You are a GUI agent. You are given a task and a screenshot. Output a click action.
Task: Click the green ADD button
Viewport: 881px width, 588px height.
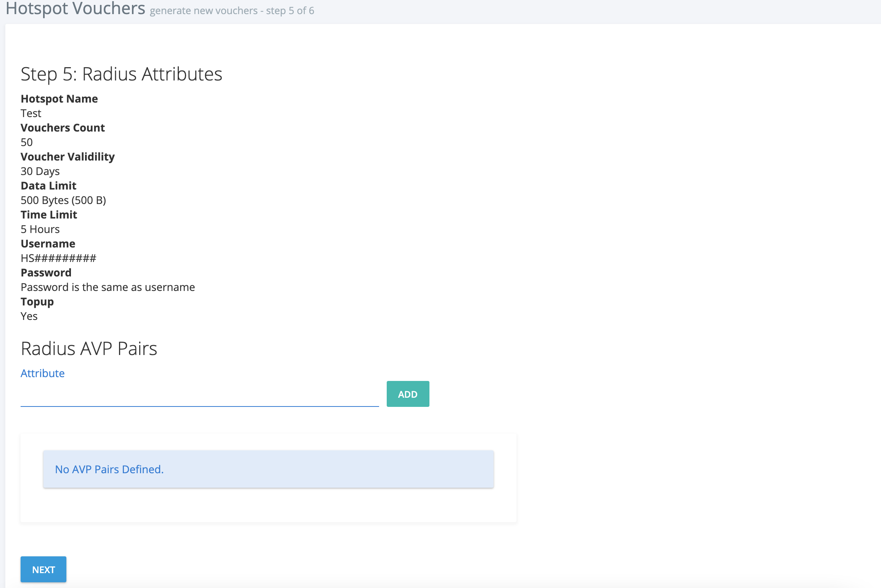pyautogui.click(x=408, y=394)
